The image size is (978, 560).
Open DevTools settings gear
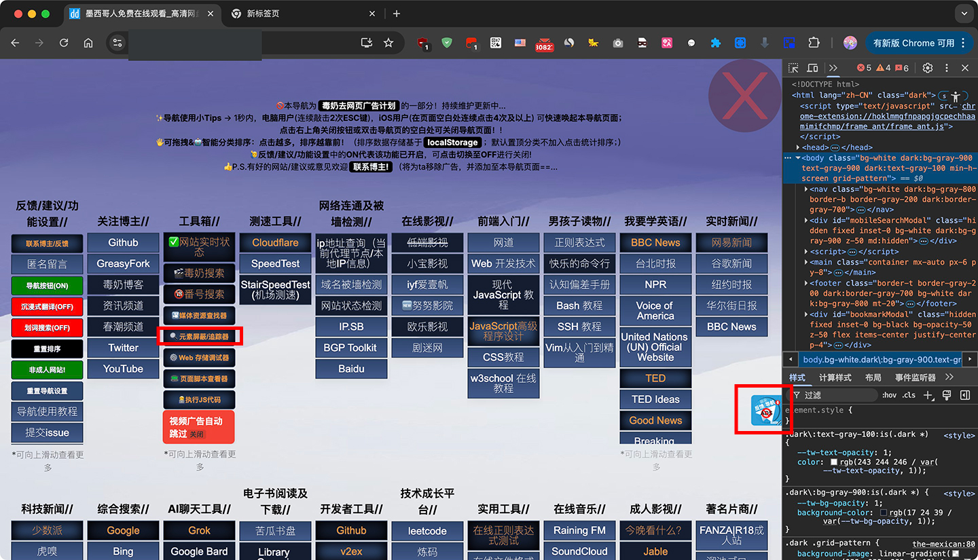[x=927, y=68]
